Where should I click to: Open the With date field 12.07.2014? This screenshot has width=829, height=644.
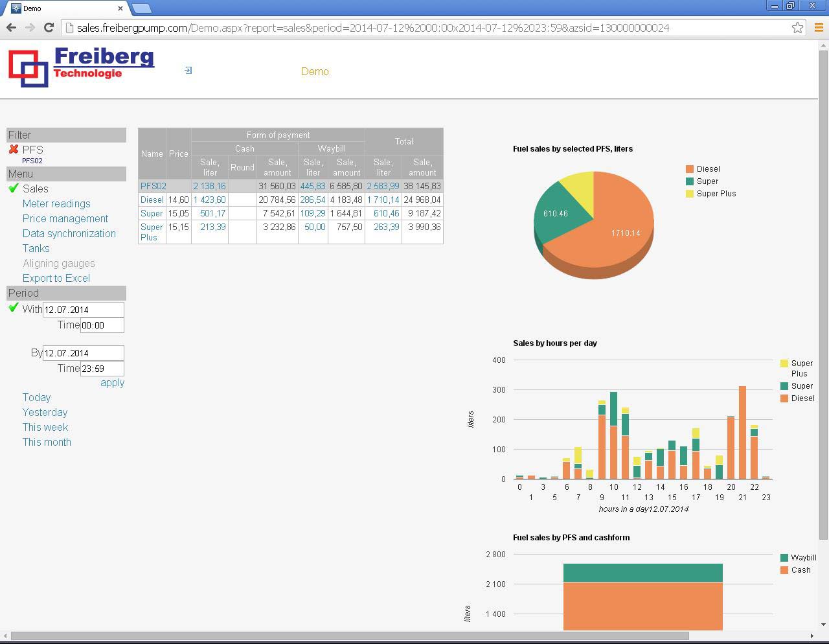click(83, 309)
